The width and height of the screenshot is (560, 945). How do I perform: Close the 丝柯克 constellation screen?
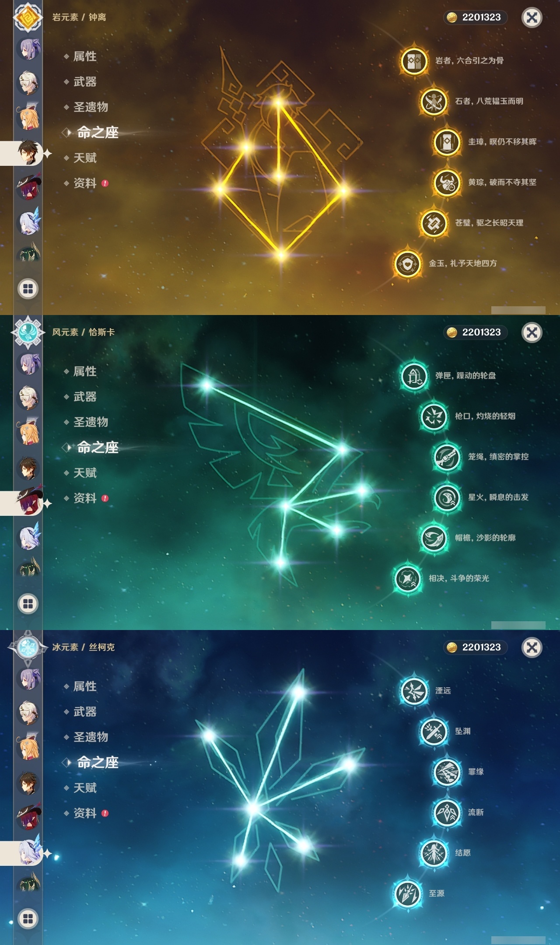[532, 647]
